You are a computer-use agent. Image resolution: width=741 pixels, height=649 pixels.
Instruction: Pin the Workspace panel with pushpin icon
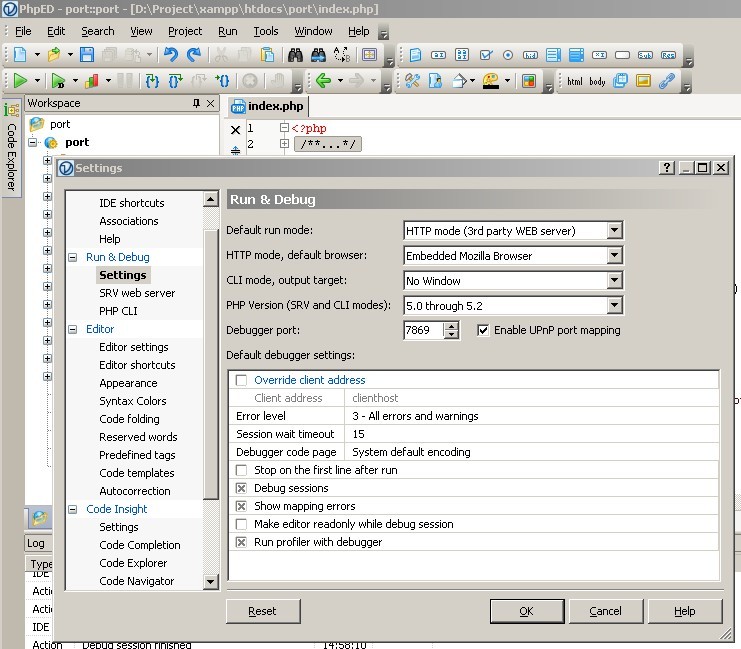[196, 103]
